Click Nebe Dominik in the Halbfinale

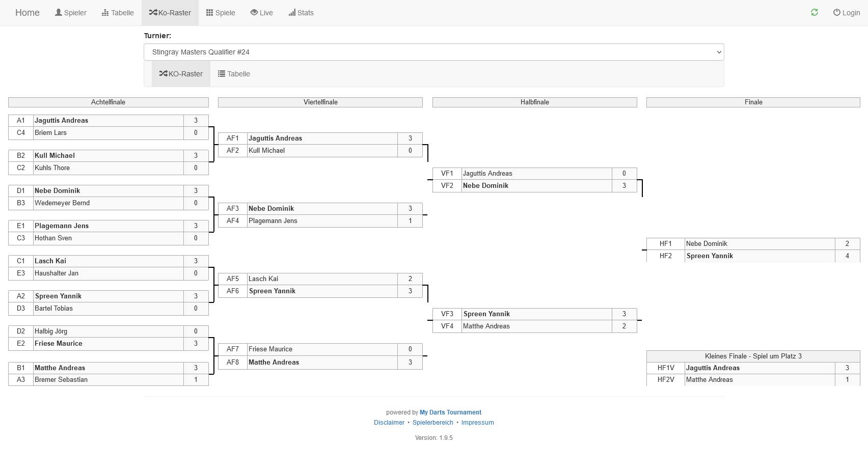pyautogui.click(x=485, y=186)
